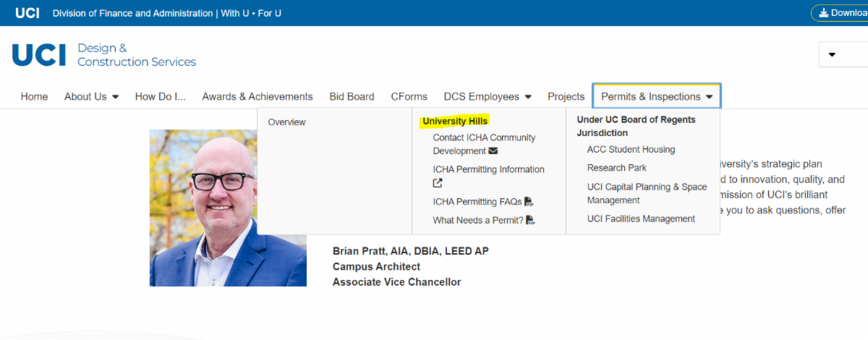Select the CForms navigation item

click(409, 96)
